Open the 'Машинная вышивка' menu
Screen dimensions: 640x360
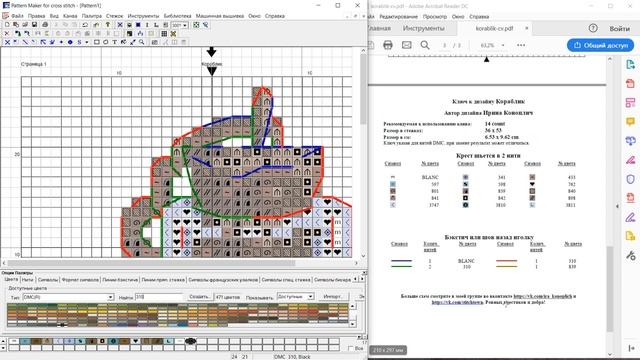coord(220,16)
